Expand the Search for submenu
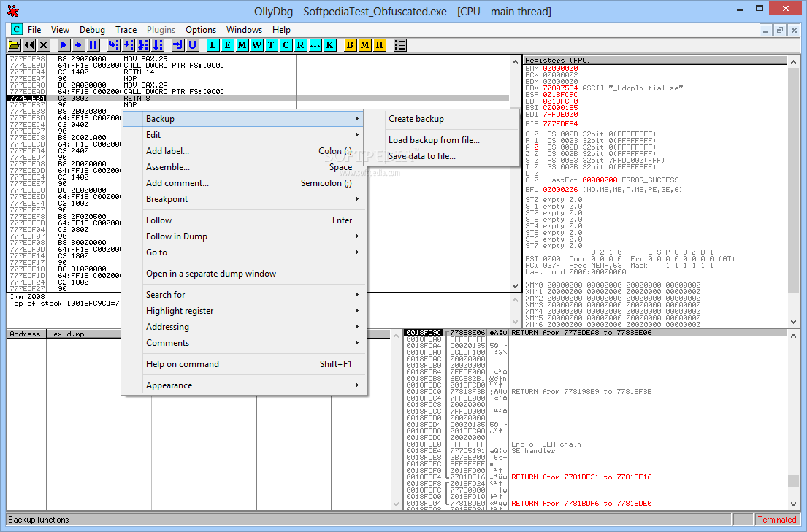The image size is (807, 532). click(x=243, y=295)
